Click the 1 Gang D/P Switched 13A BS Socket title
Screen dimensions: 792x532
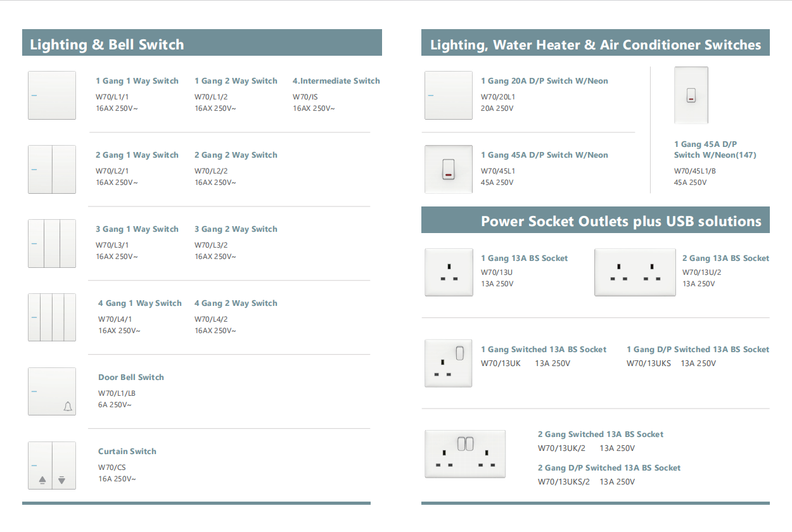point(698,350)
